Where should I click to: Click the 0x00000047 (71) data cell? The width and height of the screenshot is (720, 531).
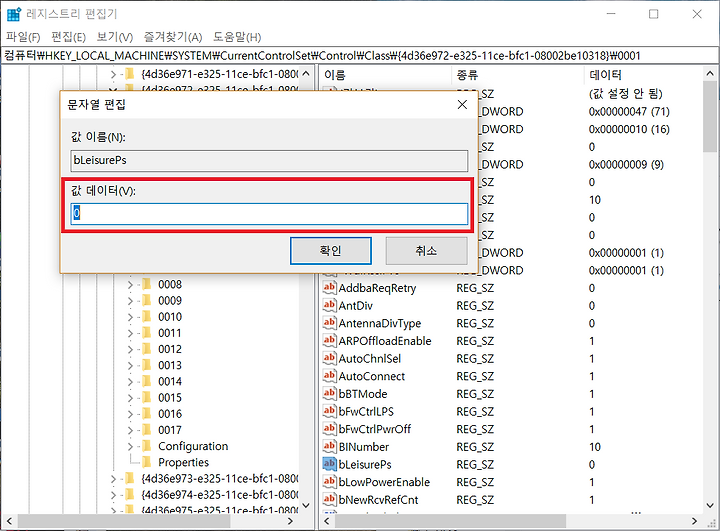tap(629, 112)
